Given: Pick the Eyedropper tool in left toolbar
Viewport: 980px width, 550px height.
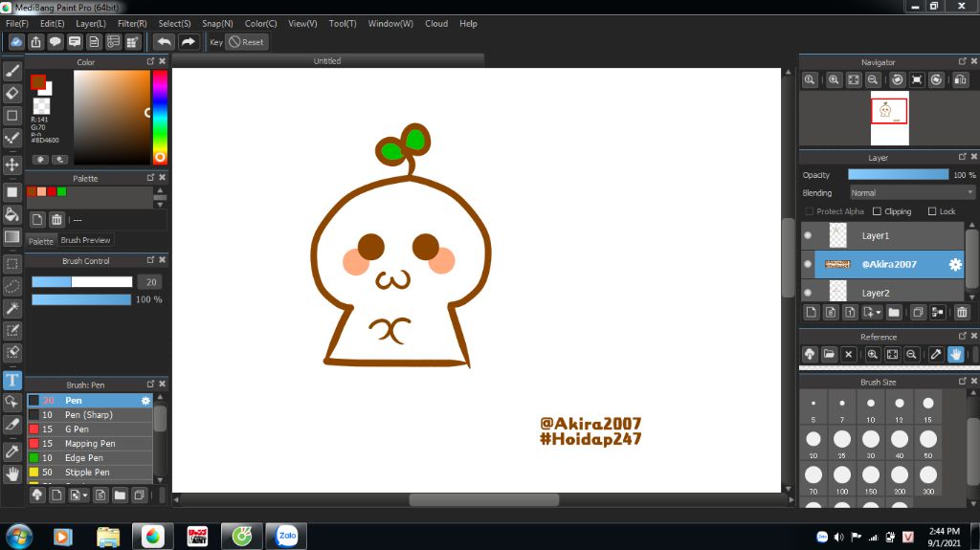Looking at the screenshot, I should [x=11, y=451].
